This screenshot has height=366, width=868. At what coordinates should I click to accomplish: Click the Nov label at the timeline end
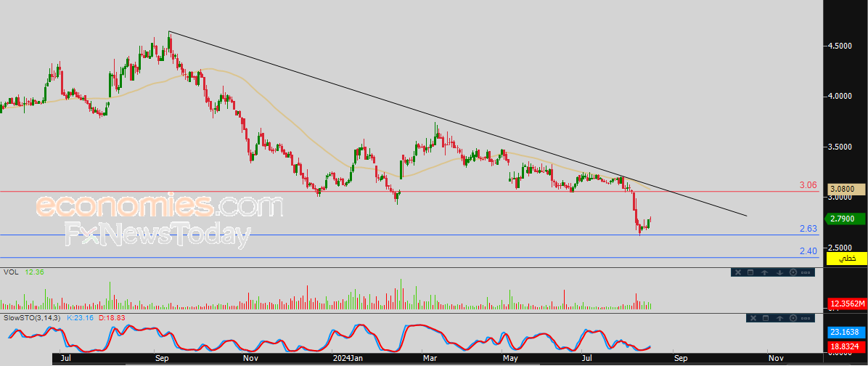(x=775, y=358)
